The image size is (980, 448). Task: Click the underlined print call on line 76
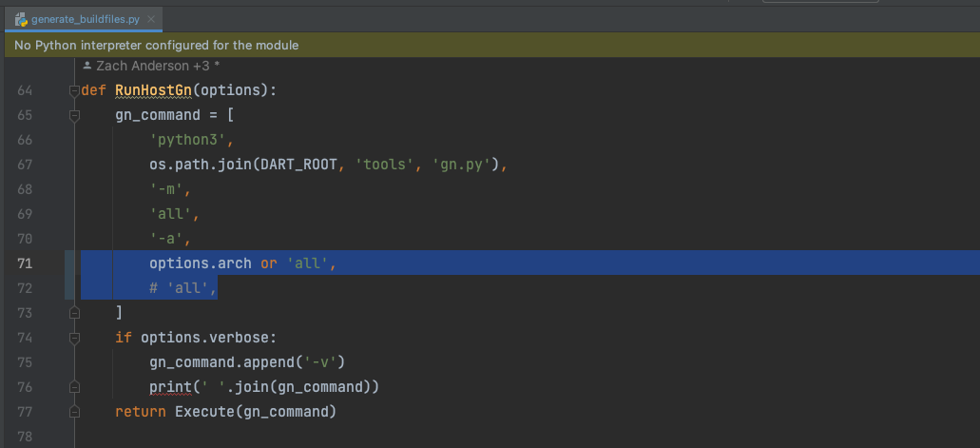coord(171,387)
